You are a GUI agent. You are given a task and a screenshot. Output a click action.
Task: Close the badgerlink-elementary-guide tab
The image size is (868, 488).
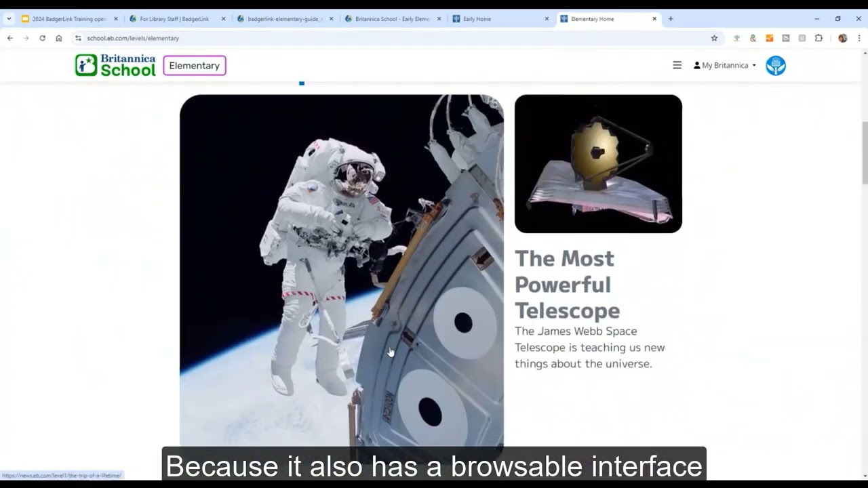coord(332,19)
